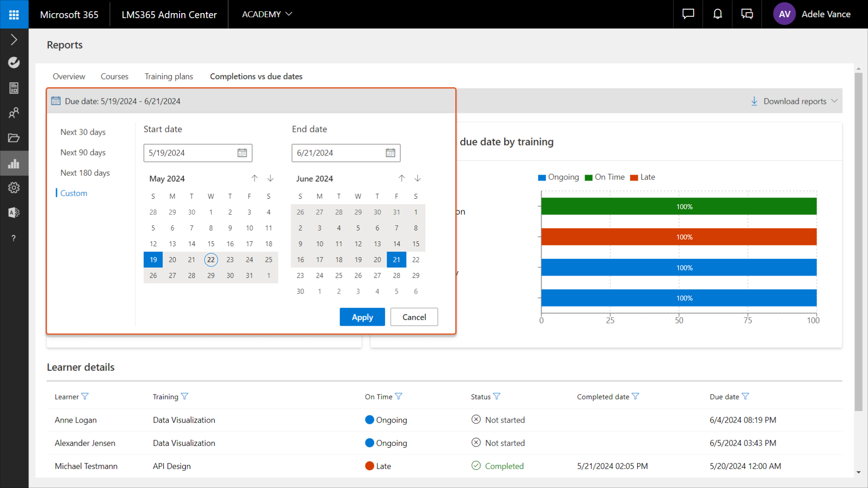Toggle the Due date column filter

tap(745, 396)
